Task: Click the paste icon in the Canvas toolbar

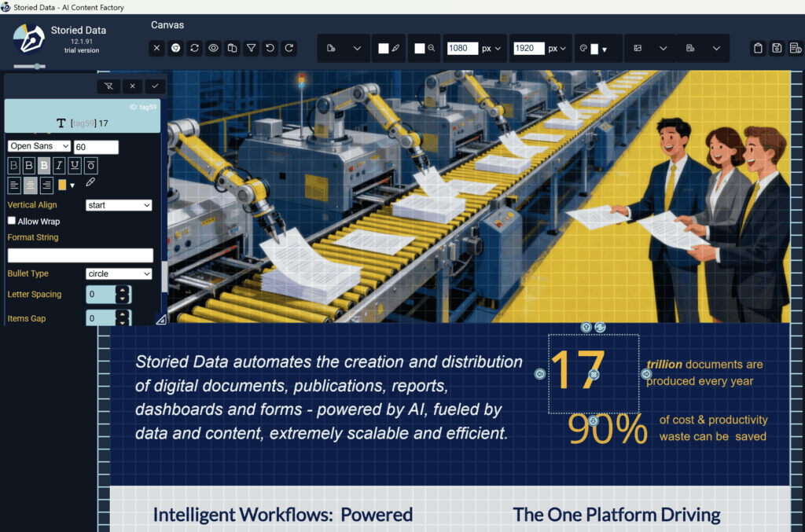Action: tap(232, 48)
